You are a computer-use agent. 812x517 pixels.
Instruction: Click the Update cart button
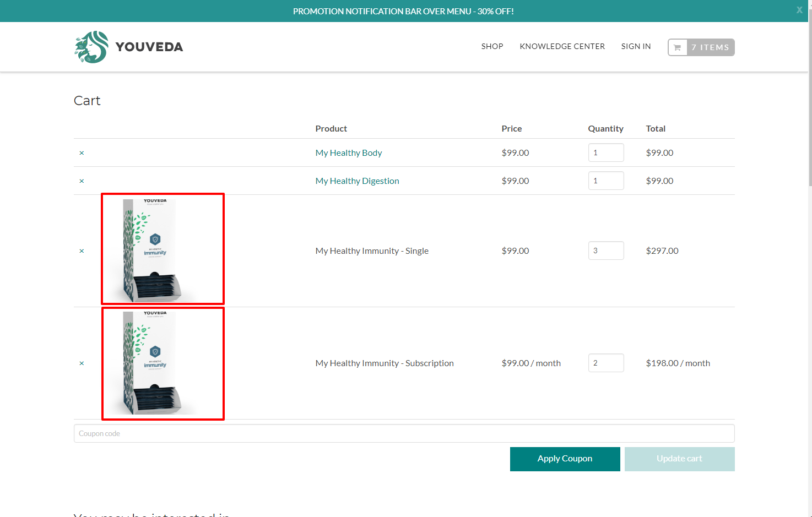[x=679, y=459]
